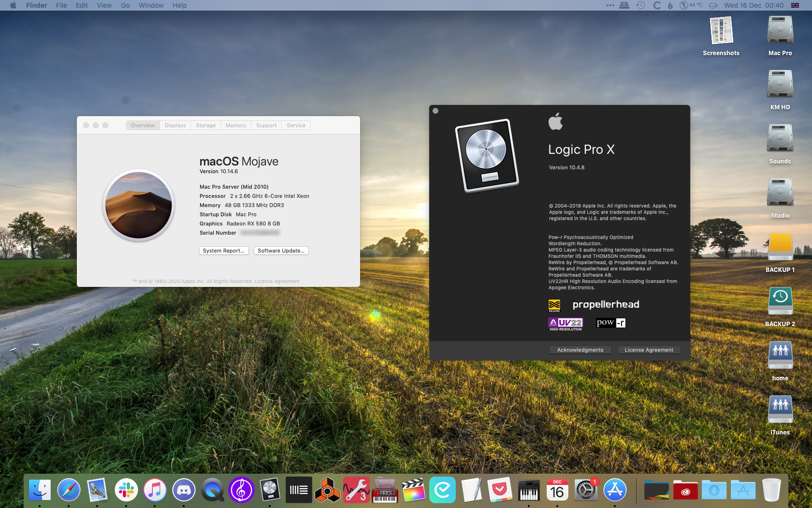This screenshot has width=812, height=508.
Task: Open the Mail eagle stamp Dock icon
Action: click(x=97, y=490)
